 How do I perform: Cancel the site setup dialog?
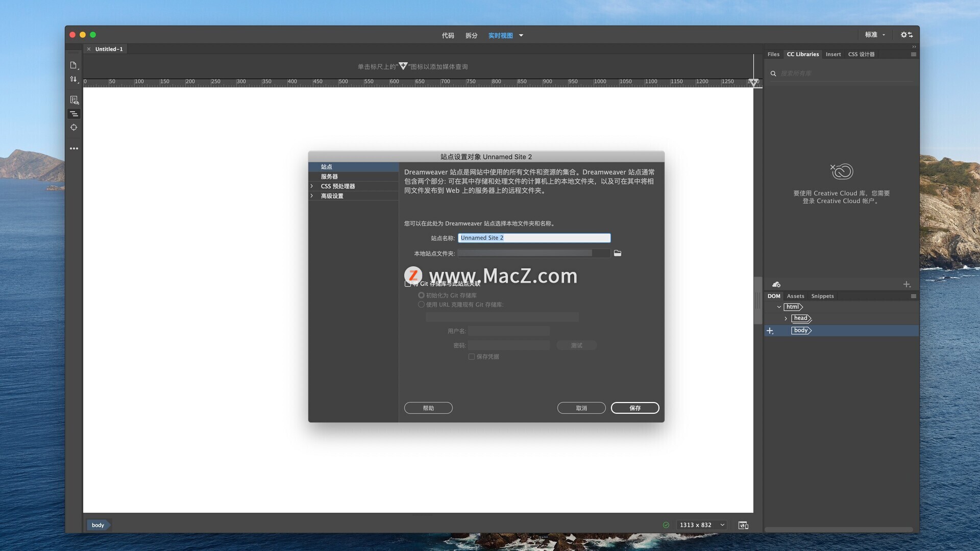coord(581,408)
